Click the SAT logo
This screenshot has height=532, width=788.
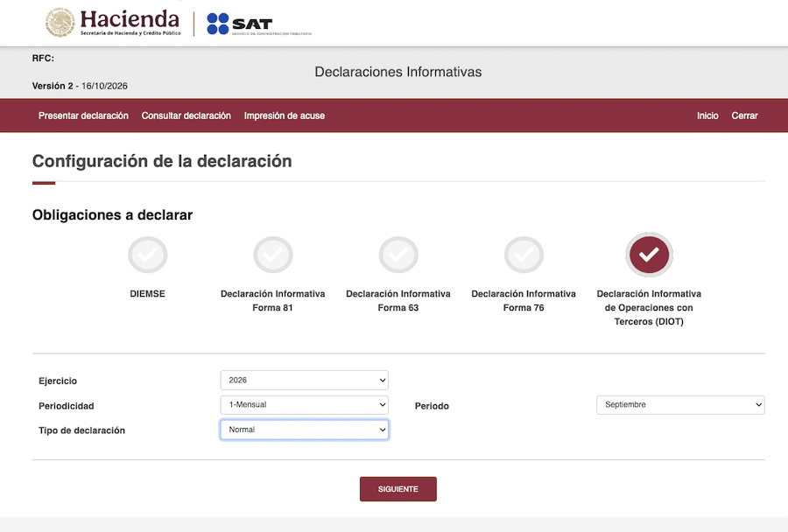(x=259, y=24)
